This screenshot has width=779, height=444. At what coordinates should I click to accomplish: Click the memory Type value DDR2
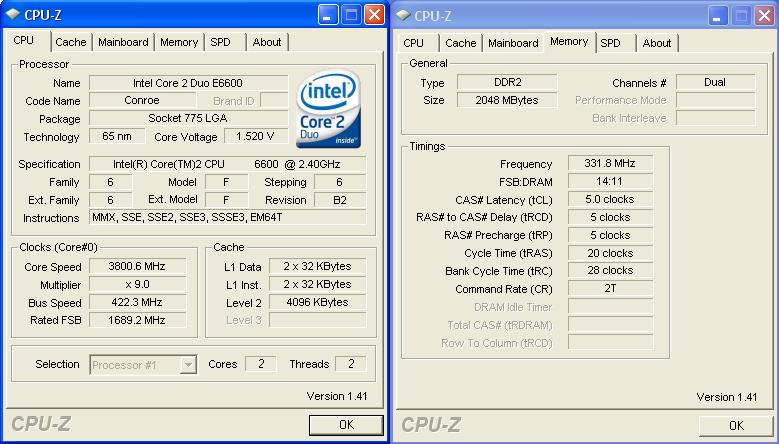point(507,82)
